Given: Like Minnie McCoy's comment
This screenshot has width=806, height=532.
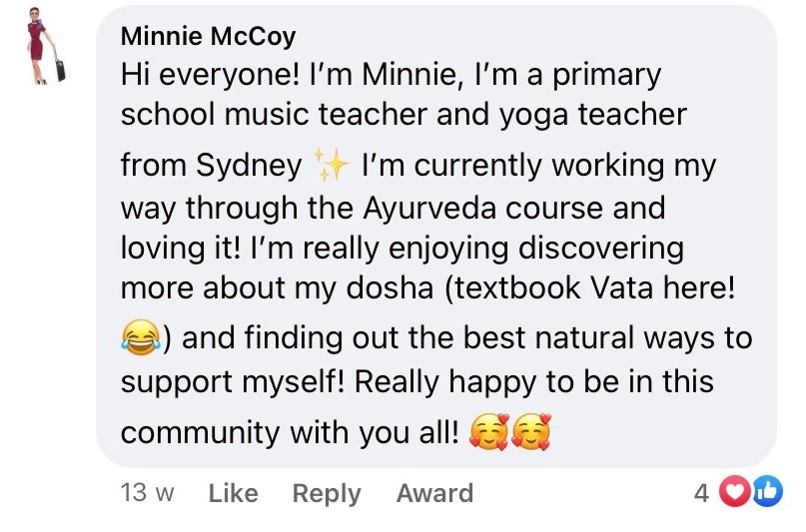Looking at the screenshot, I should [x=233, y=493].
